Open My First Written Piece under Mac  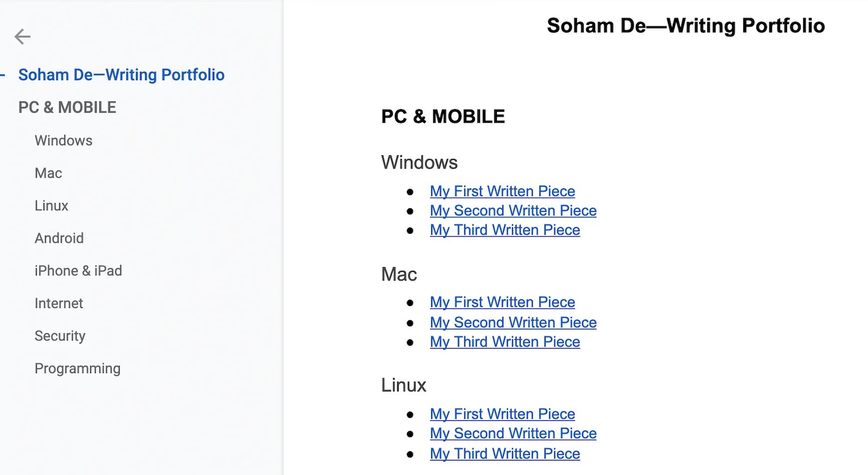(502, 302)
